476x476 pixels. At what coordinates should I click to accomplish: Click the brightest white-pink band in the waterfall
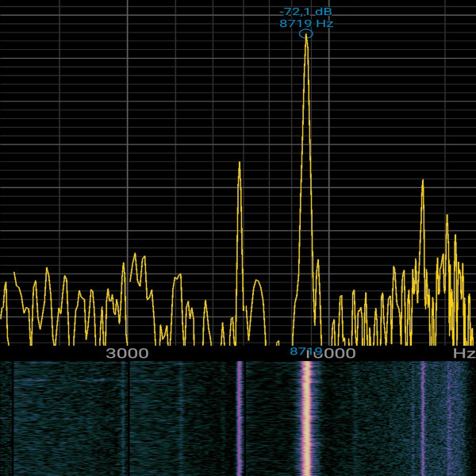pyautogui.click(x=305, y=416)
